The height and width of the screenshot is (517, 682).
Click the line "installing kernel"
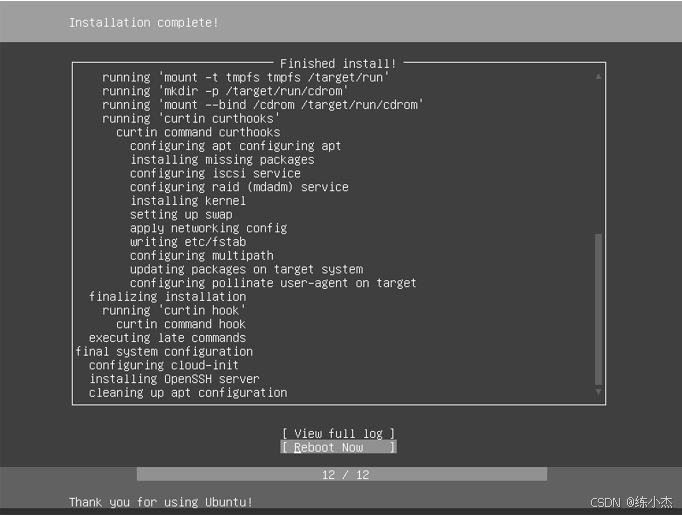(x=188, y=201)
